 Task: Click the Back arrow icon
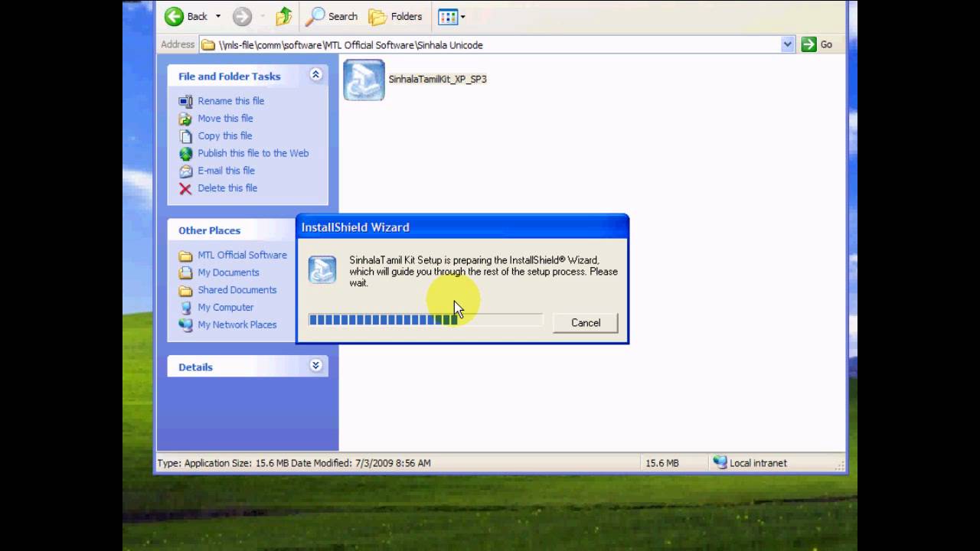174,16
